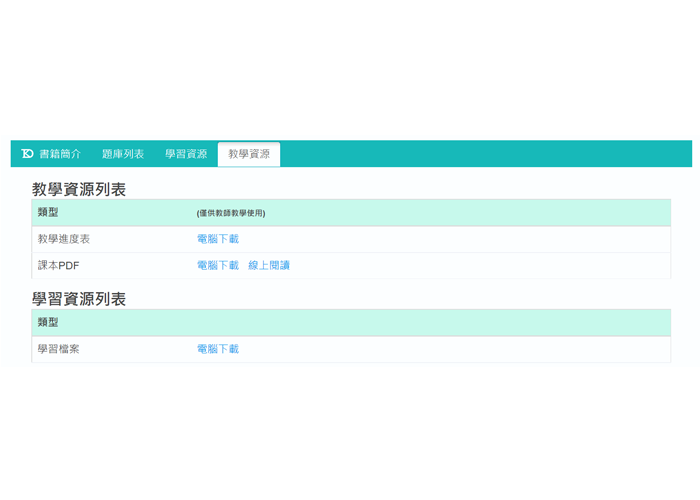The image size is (700, 500).
Task: Select the 學習資源 tab
Action: click(186, 154)
